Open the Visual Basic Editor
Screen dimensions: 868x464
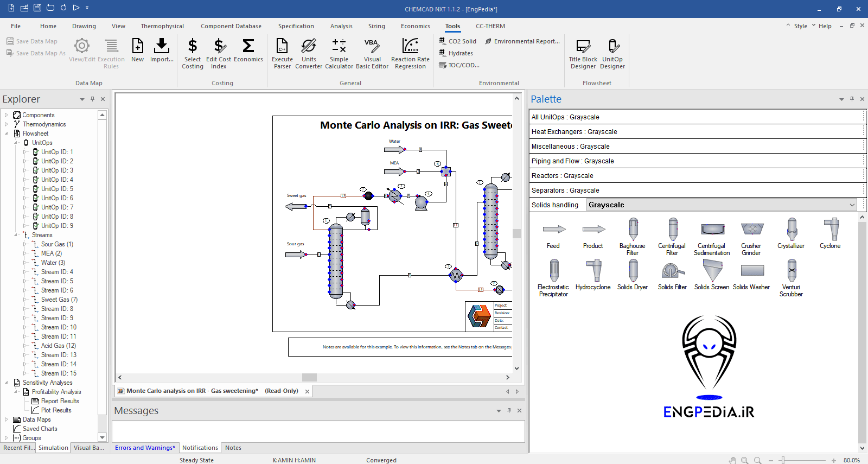coord(372,53)
